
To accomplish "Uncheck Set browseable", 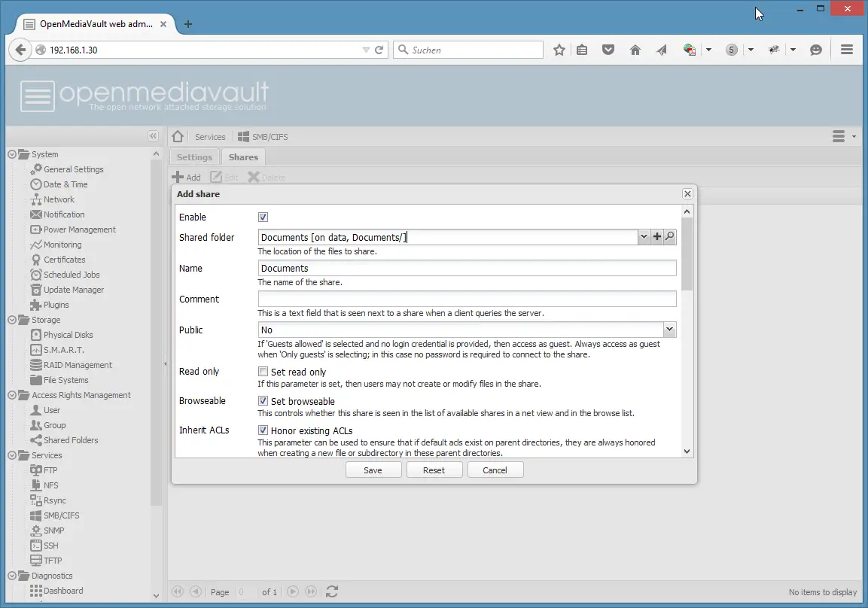I will click(263, 401).
